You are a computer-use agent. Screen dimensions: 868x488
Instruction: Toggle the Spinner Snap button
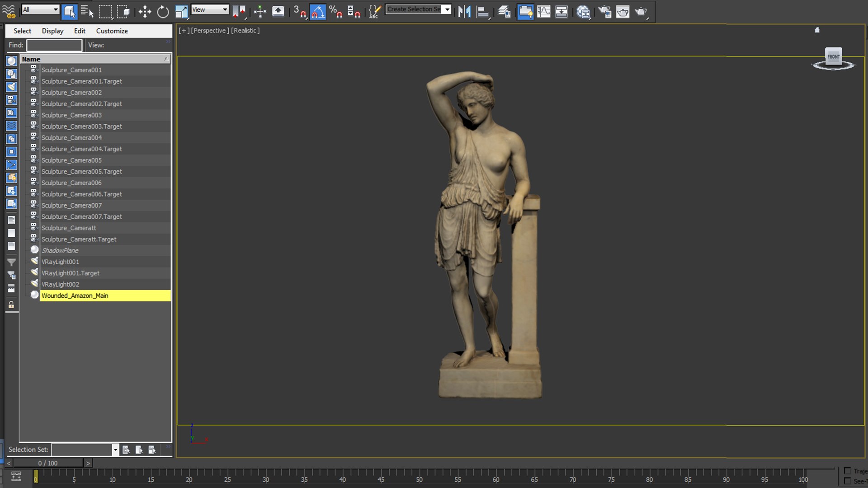tap(354, 12)
